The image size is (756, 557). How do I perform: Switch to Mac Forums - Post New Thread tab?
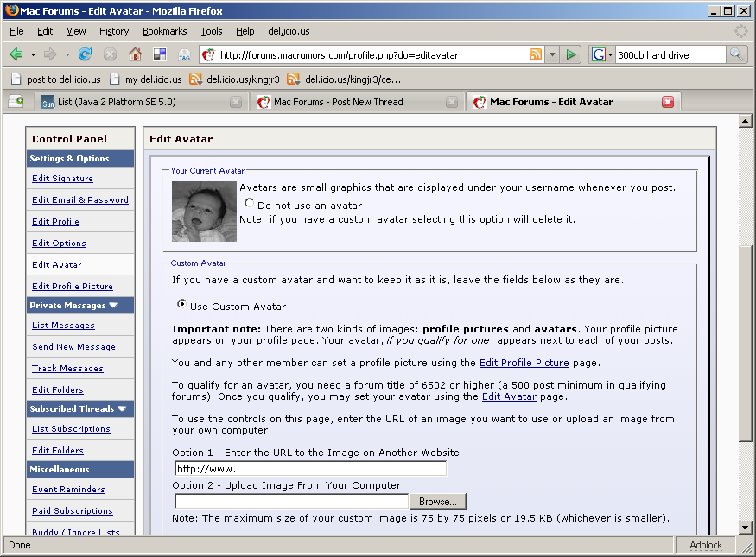click(356, 102)
